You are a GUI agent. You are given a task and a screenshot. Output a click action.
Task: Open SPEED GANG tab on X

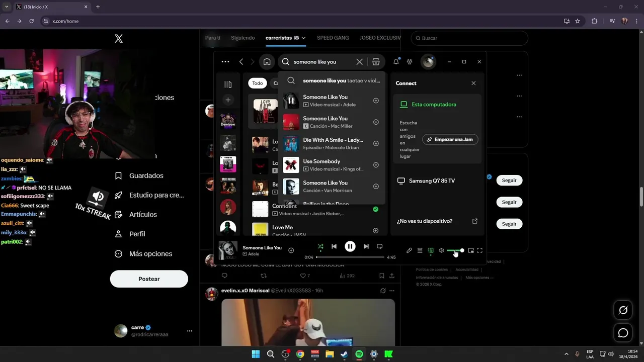(333, 38)
